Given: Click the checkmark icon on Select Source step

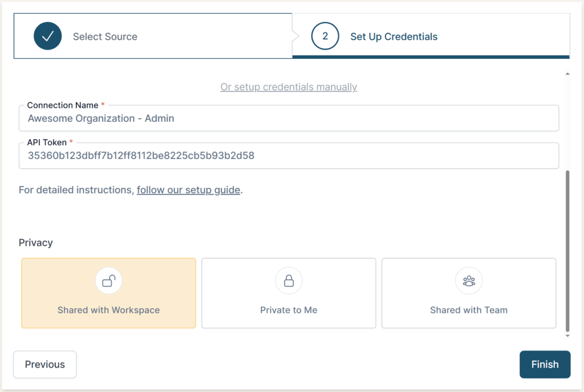Looking at the screenshot, I should 47,35.
